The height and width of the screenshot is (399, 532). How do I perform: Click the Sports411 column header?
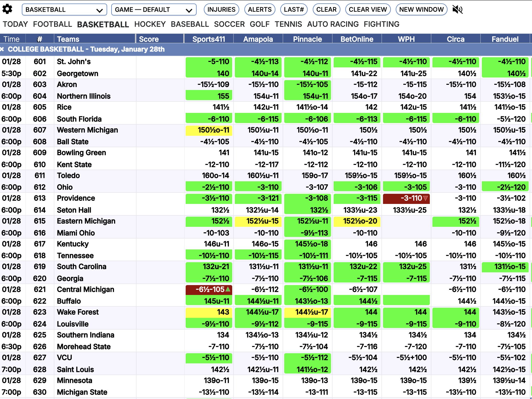tap(209, 39)
